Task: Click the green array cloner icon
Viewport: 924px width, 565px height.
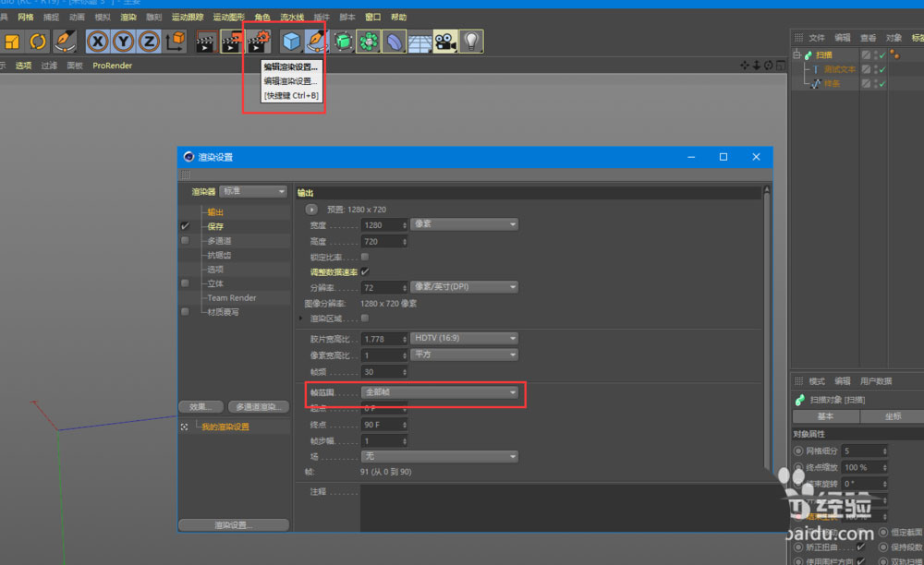Action: [x=369, y=42]
